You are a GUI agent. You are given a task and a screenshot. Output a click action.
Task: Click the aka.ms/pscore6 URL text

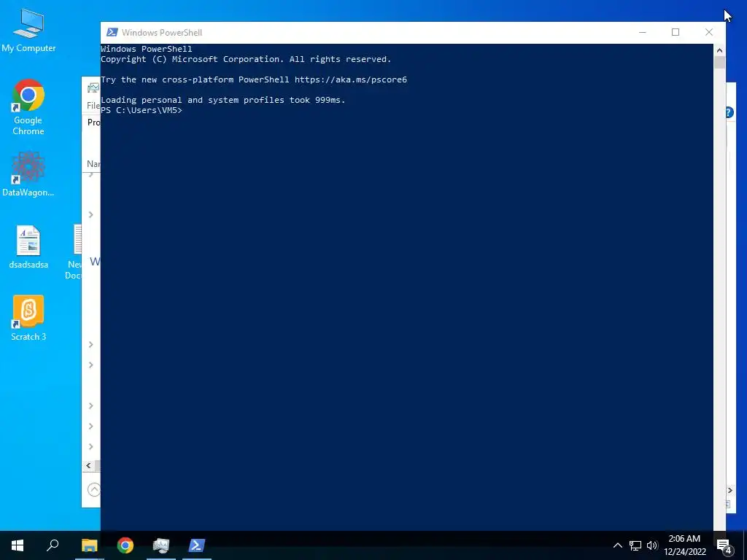click(351, 79)
